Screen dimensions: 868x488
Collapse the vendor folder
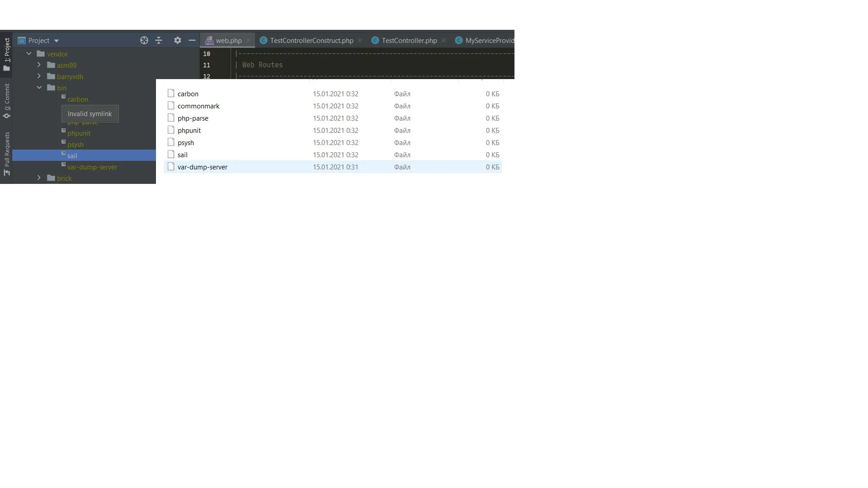click(x=29, y=54)
